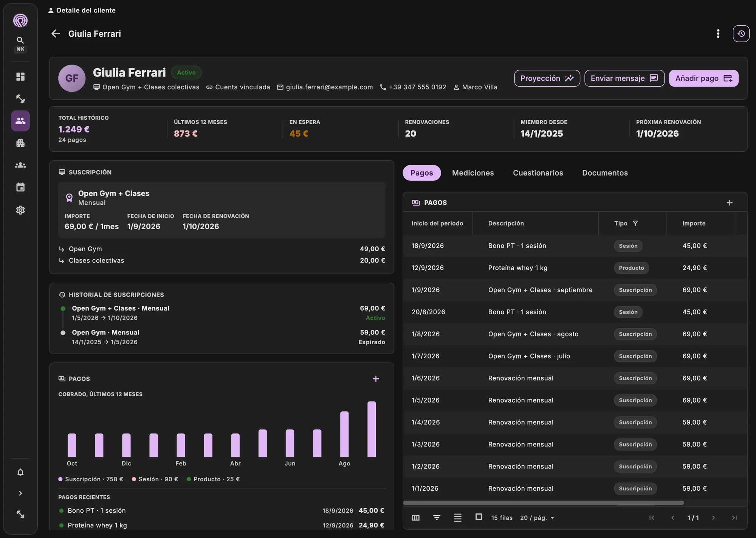Open notifications bell icon
This screenshot has height=538, width=756.
coord(20,472)
